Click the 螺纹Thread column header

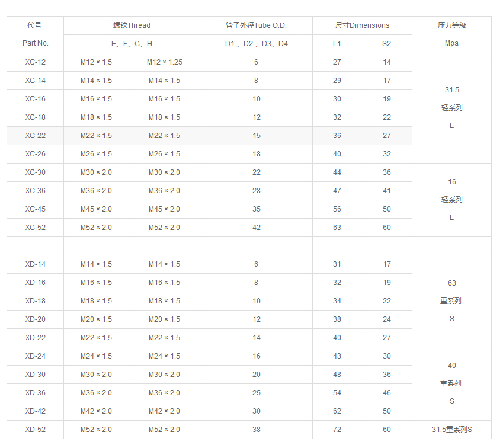coord(132,25)
